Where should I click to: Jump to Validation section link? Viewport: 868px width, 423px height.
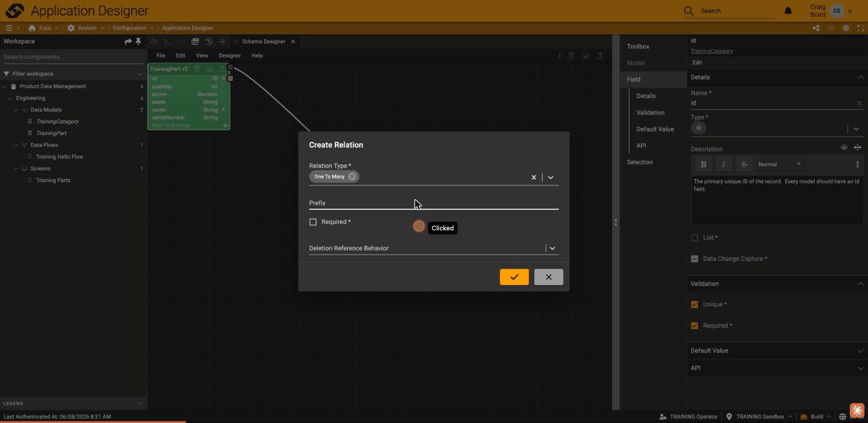pyautogui.click(x=650, y=112)
